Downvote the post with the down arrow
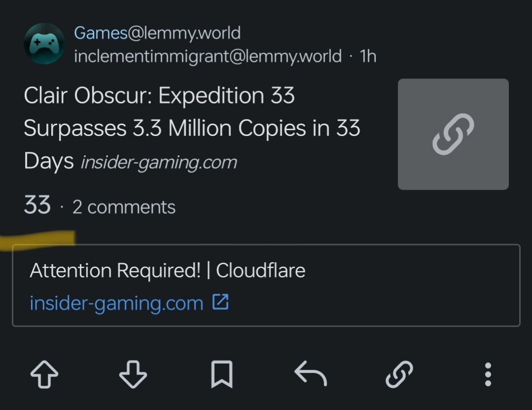 pos(133,375)
